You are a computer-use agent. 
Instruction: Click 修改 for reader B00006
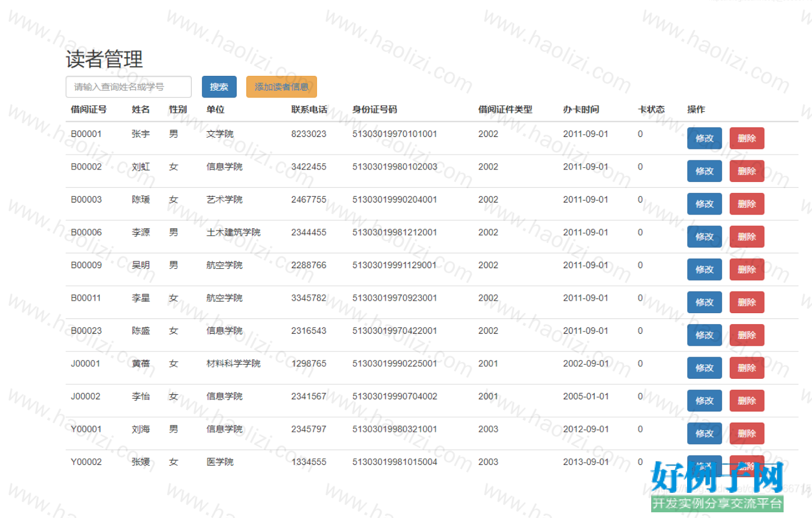tap(704, 237)
